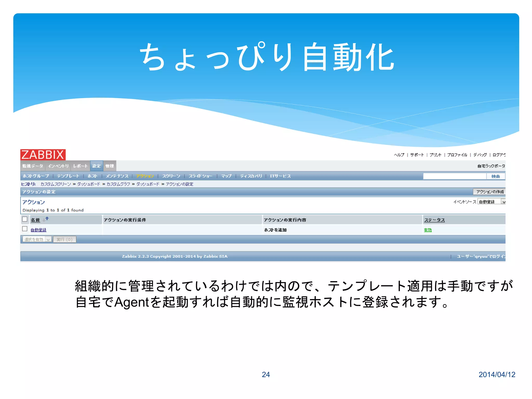Screen dimensions: 532x399
Task: Click the slide page number 24
Action: pos(266,375)
